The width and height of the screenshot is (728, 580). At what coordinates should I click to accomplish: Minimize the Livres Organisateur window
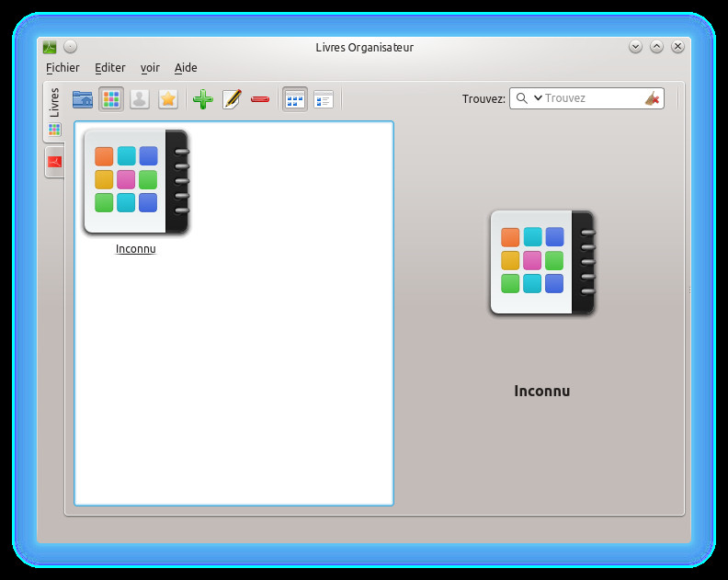tap(635, 47)
